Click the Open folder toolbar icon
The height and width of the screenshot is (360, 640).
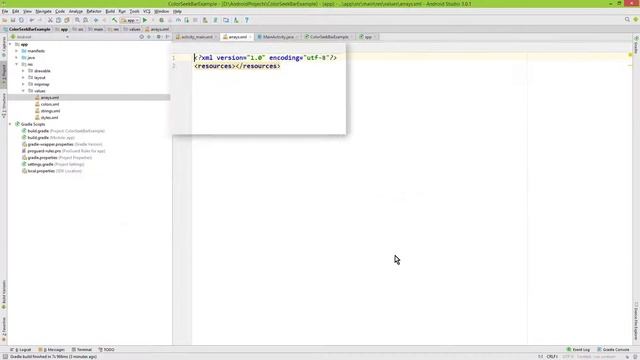click(5, 20)
